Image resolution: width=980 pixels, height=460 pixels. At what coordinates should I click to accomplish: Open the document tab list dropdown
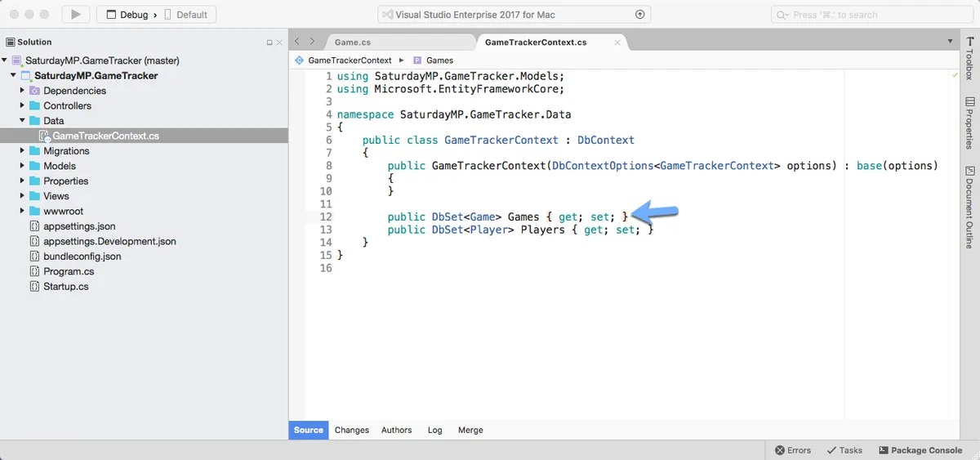tap(950, 41)
